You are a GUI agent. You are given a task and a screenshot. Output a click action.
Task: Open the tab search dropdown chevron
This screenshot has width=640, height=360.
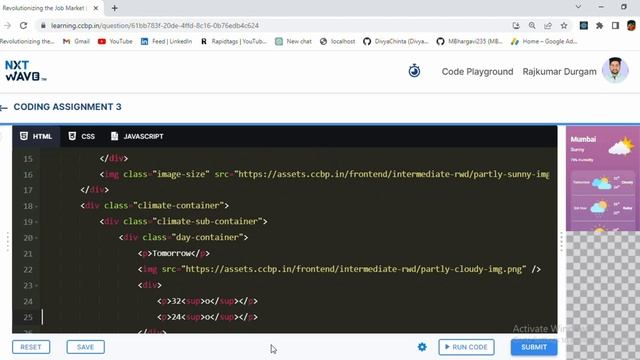tap(578, 7)
